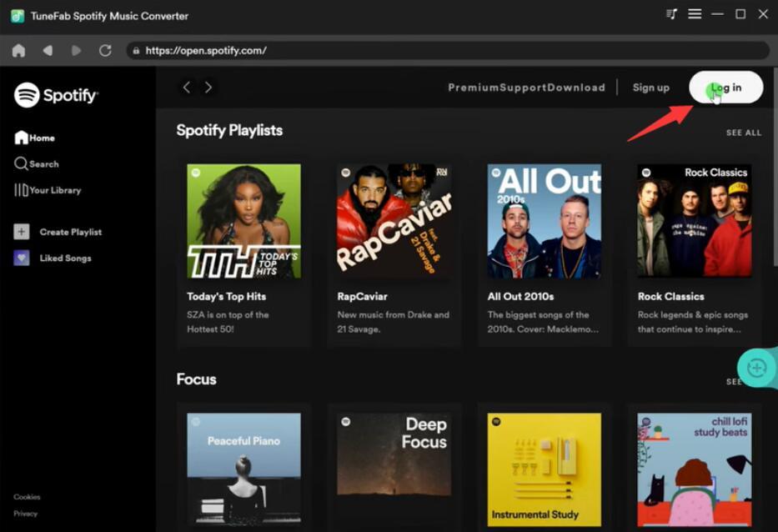778x532 pixels.
Task: Click the teal add-to-convert floating button
Action: pyautogui.click(x=756, y=368)
